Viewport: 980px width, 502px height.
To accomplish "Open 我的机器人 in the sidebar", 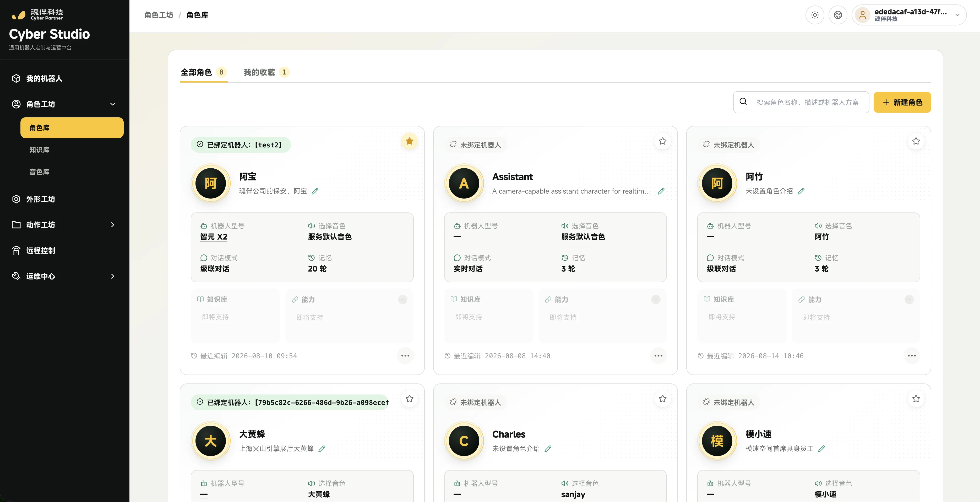I will [65, 78].
